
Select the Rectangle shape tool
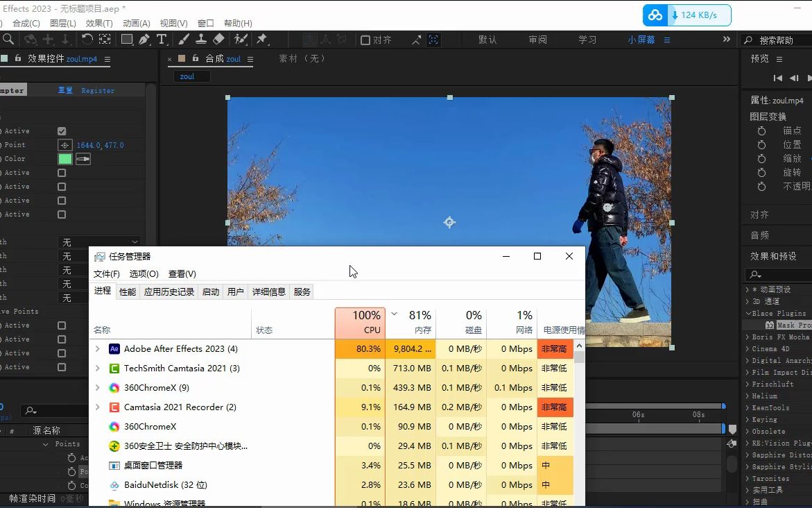pos(126,40)
